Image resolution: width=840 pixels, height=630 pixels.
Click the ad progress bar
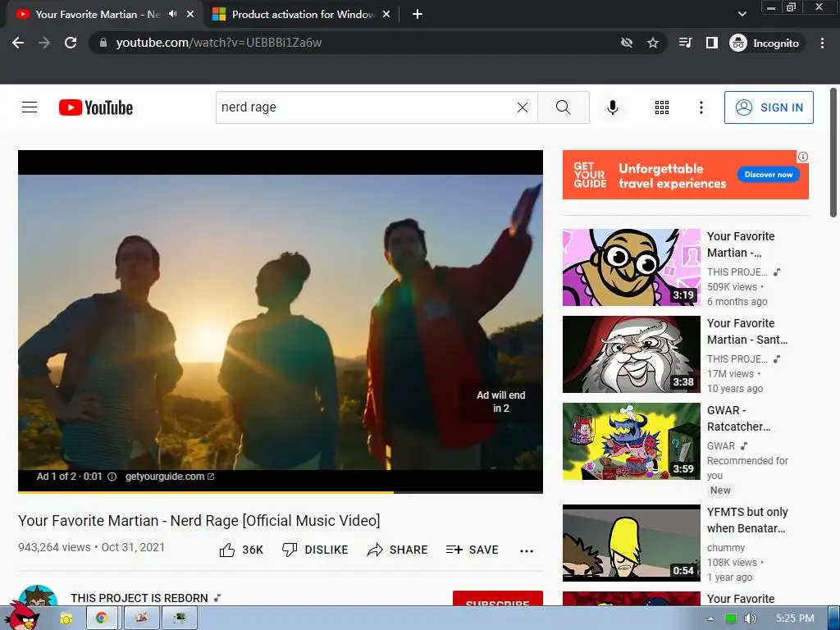click(x=281, y=491)
